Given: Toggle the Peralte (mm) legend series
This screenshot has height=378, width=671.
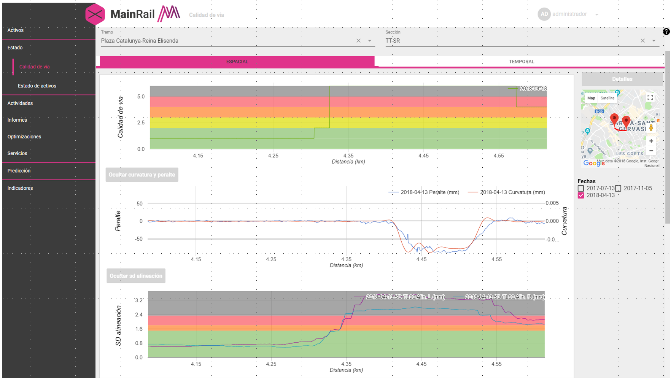Looking at the screenshot, I should [424, 192].
